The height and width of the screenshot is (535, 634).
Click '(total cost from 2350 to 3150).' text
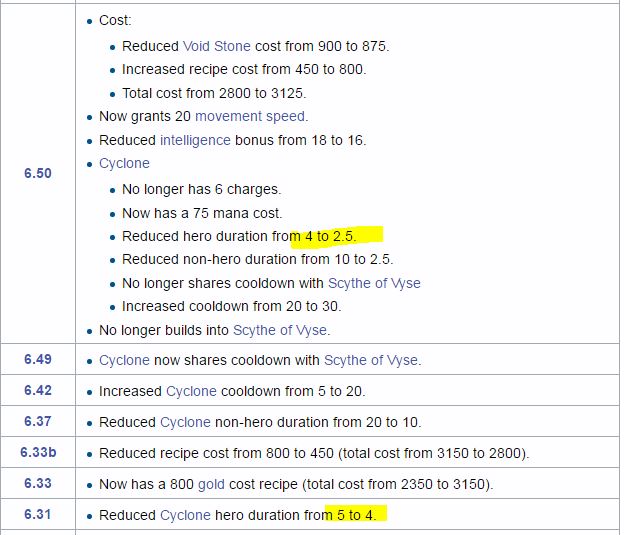point(398,484)
